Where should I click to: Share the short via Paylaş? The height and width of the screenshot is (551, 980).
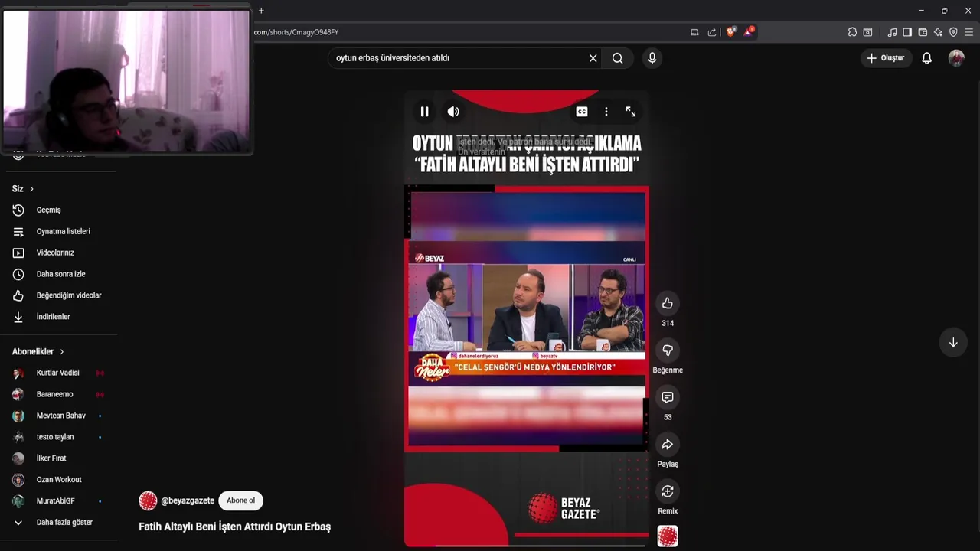668,444
